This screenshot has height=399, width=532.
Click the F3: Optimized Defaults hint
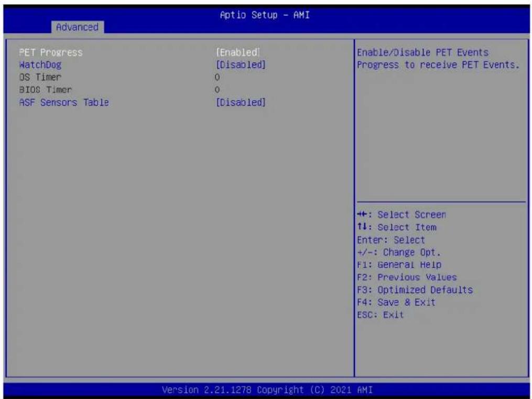pyautogui.click(x=415, y=290)
